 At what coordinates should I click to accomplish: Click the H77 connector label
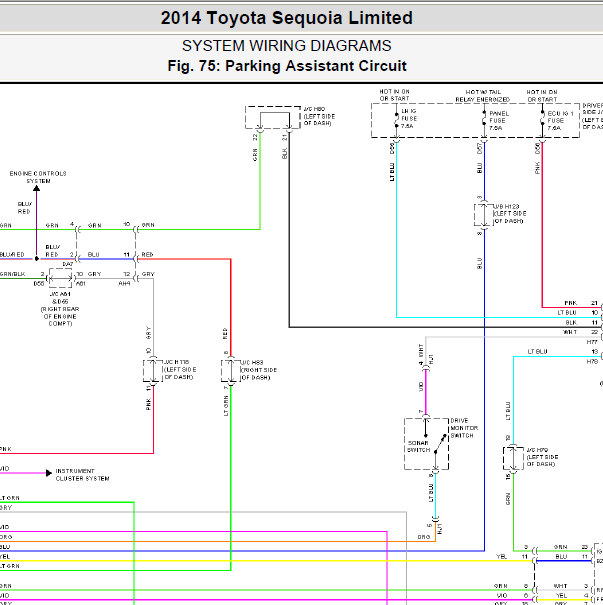[x=592, y=342]
